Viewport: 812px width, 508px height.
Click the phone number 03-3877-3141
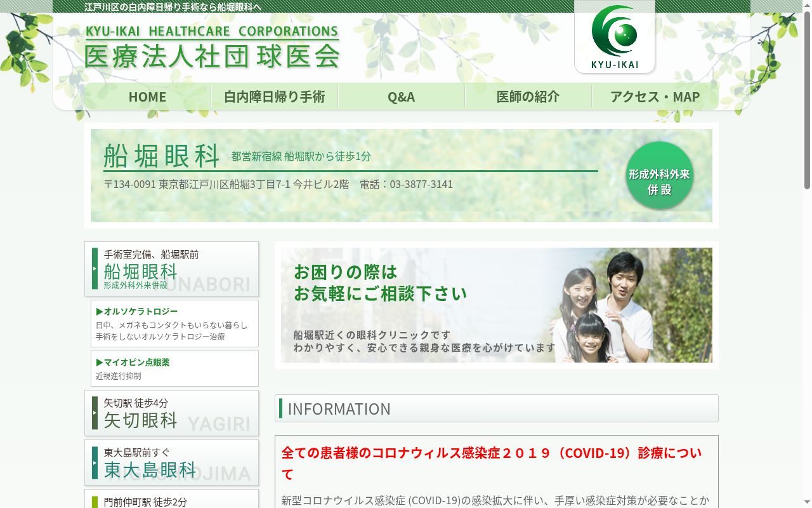click(421, 184)
